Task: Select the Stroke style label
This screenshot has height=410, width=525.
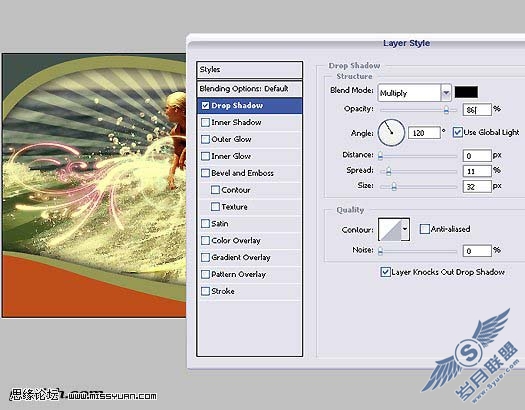Action: (223, 291)
